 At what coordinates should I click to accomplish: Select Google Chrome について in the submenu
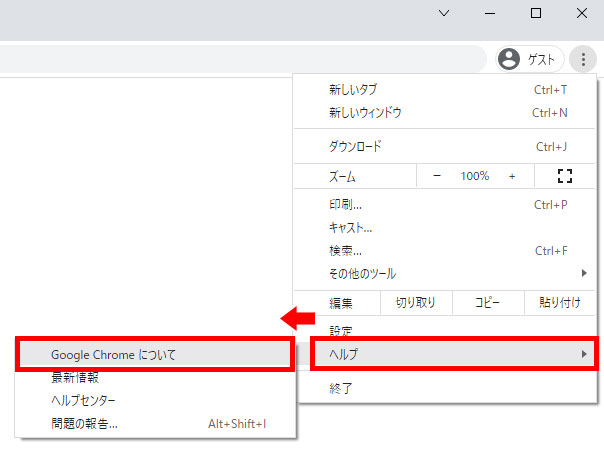[x=155, y=354]
